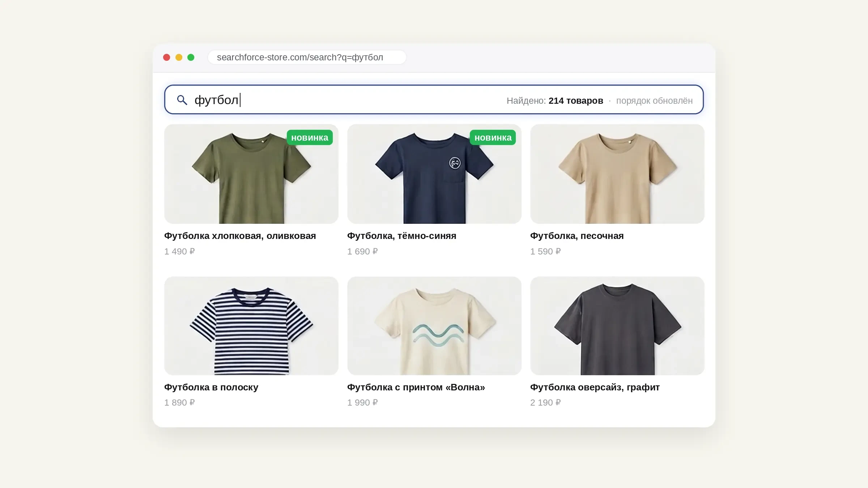Click the yellow minimize window dot
This screenshot has width=868, height=488.
pos(179,57)
